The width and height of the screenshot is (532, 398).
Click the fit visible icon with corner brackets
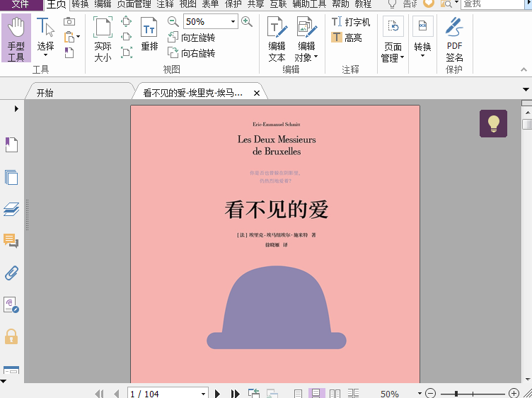tap(126, 52)
